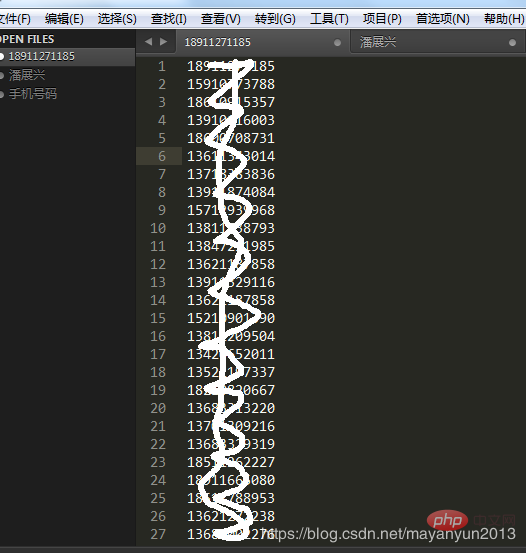The image size is (526, 553).
Task: Select 手机号码 in open files list
Action: click(33, 94)
